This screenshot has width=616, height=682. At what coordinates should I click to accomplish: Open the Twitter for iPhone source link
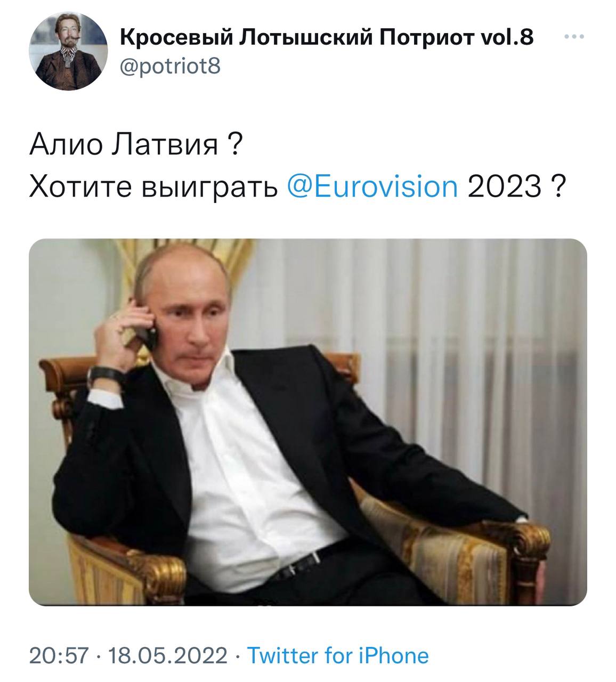pyautogui.click(x=338, y=655)
